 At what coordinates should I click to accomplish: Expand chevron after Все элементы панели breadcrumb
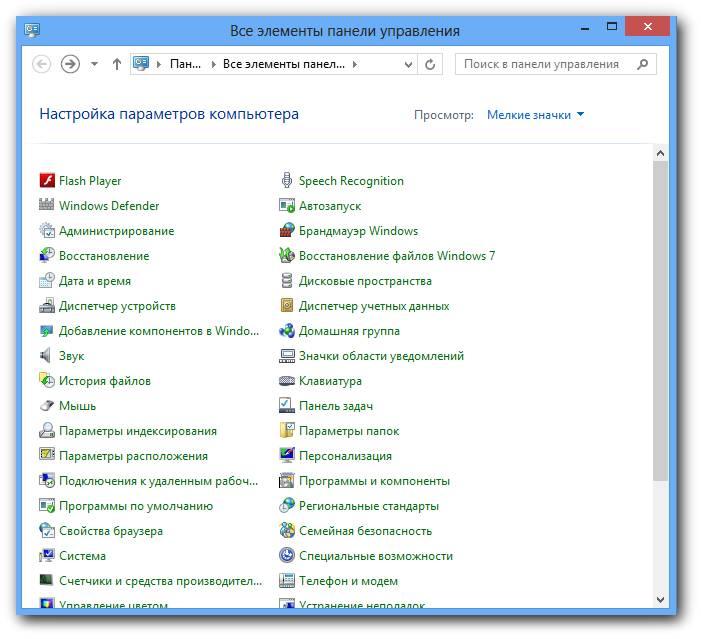(x=355, y=64)
